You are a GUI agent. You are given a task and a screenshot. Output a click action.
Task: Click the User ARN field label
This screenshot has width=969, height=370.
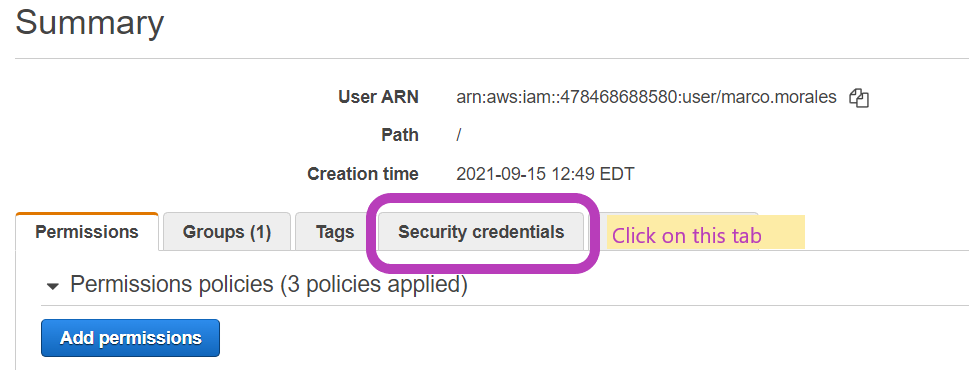[378, 97]
